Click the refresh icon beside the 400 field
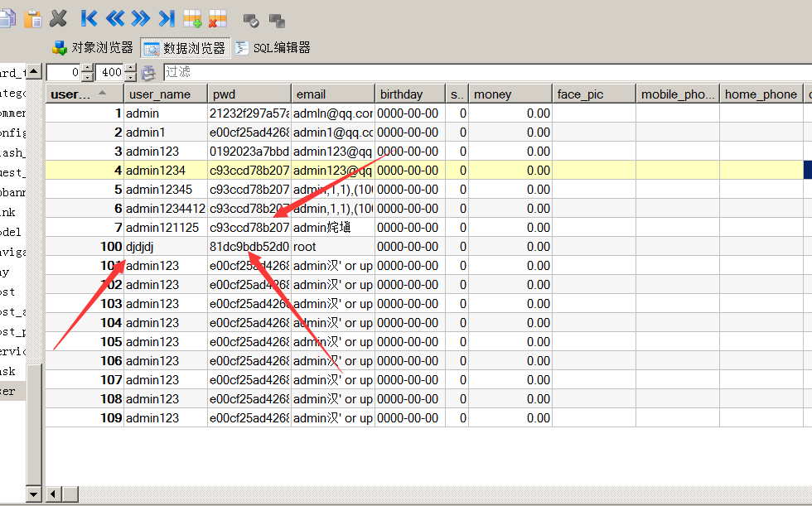Image resolution: width=812 pixels, height=506 pixels. point(148,73)
